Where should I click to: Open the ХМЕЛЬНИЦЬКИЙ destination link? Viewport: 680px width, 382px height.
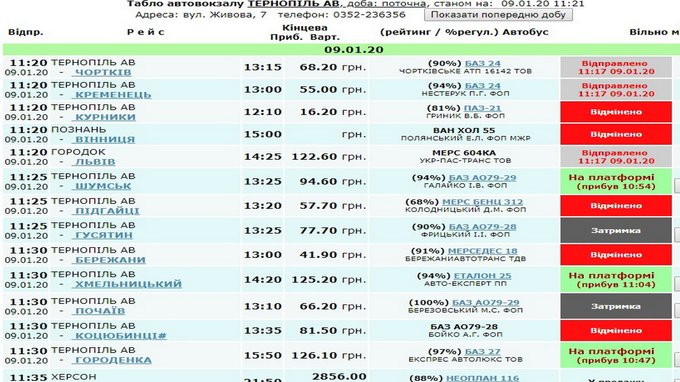pos(128,284)
